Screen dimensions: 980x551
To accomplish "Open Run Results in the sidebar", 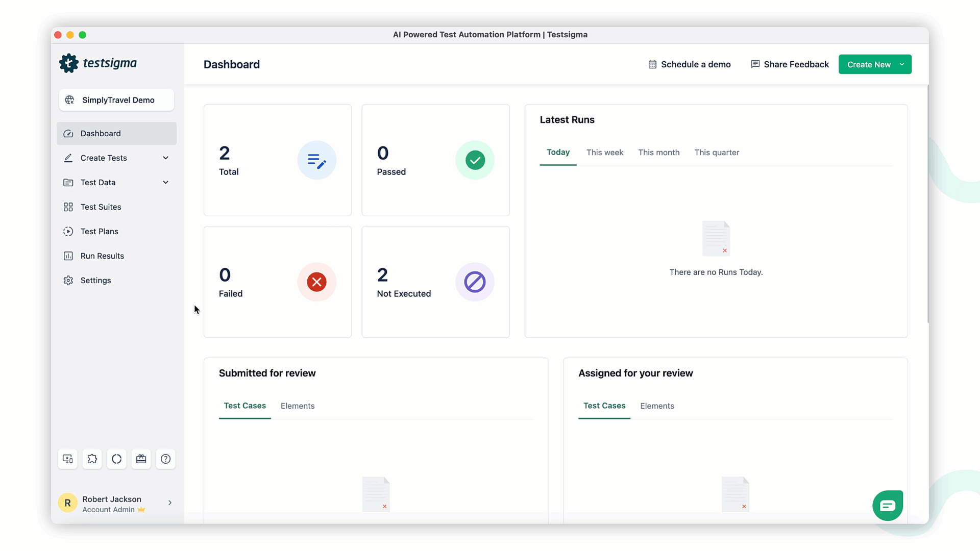I will pos(117,256).
